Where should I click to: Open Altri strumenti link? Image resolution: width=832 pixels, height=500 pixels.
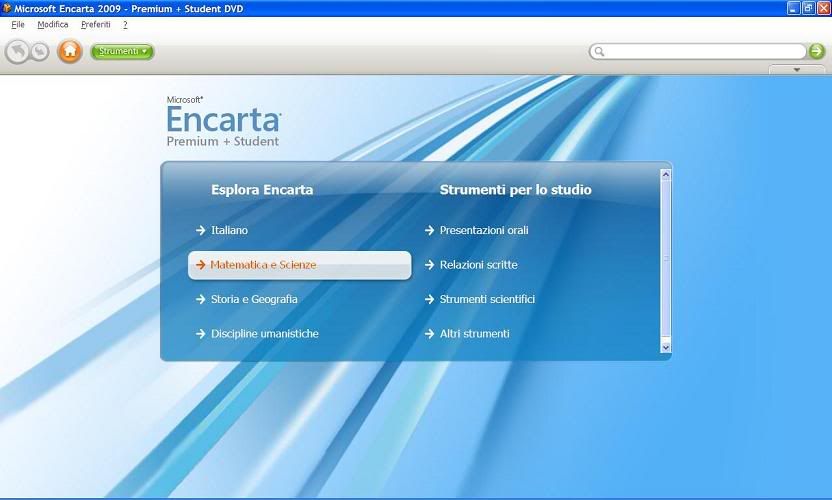click(x=467, y=334)
